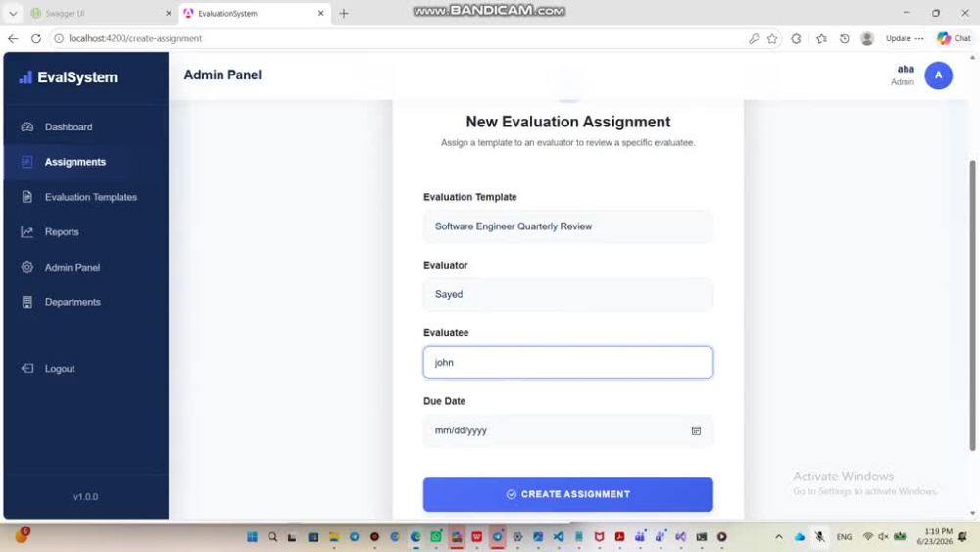Click the Admin Panel gear icon
This screenshot has height=552, width=980.
pos(26,267)
